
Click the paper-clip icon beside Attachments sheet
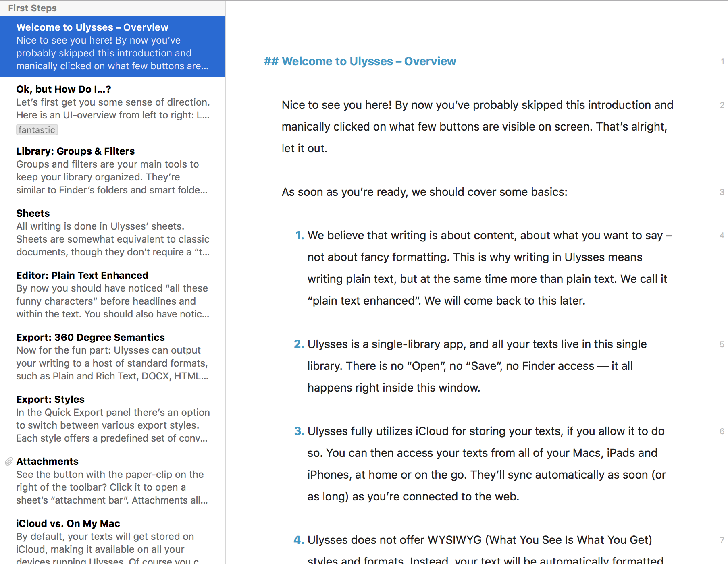click(x=9, y=461)
